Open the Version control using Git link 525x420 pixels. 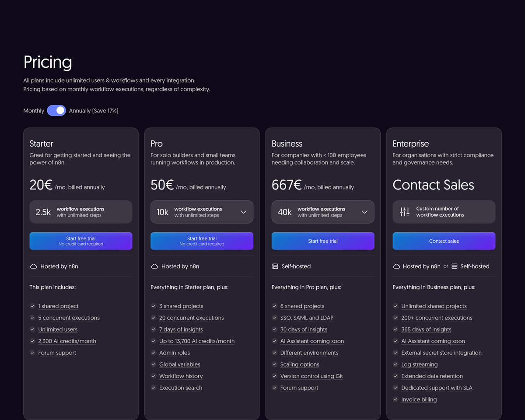pyautogui.click(x=311, y=376)
